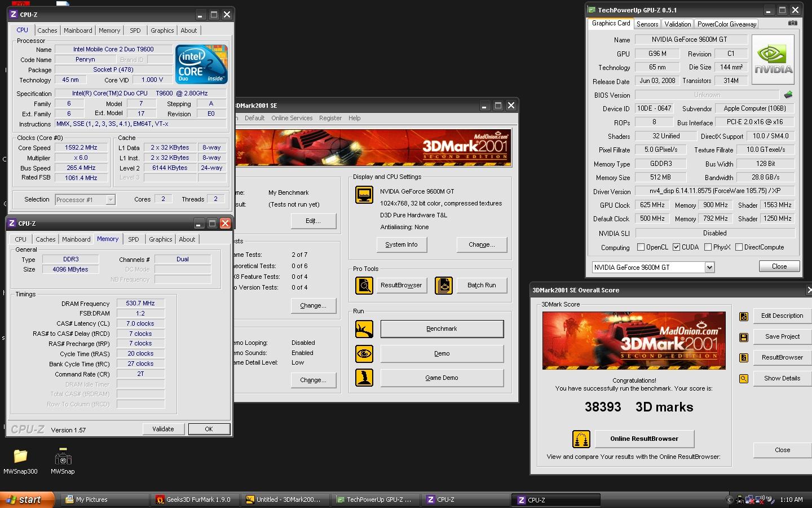Click the Show Details magnifier icon
This screenshot has height=508, width=812.
(x=744, y=379)
